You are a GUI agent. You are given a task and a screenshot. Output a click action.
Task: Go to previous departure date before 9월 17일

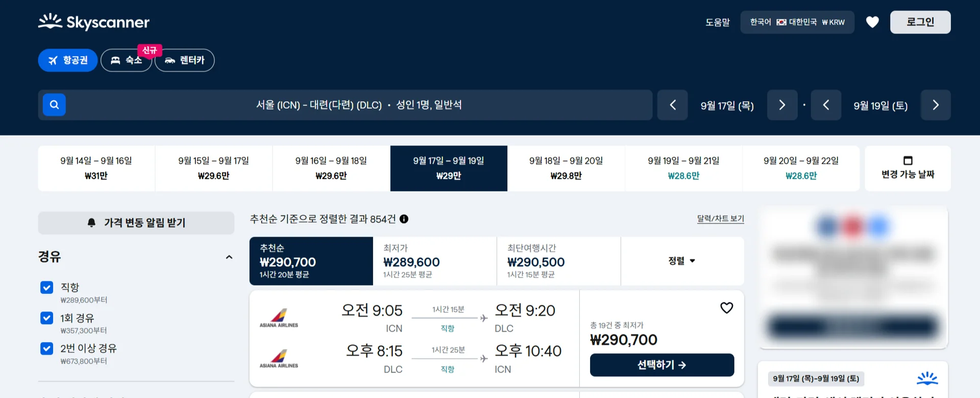coord(672,105)
